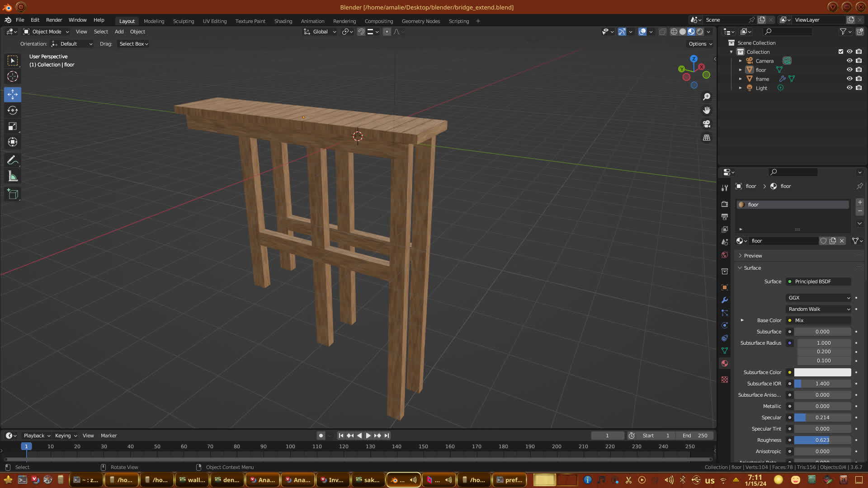Select the Scale tool in the toolbar
868x488 pixels.
point(13,127)
